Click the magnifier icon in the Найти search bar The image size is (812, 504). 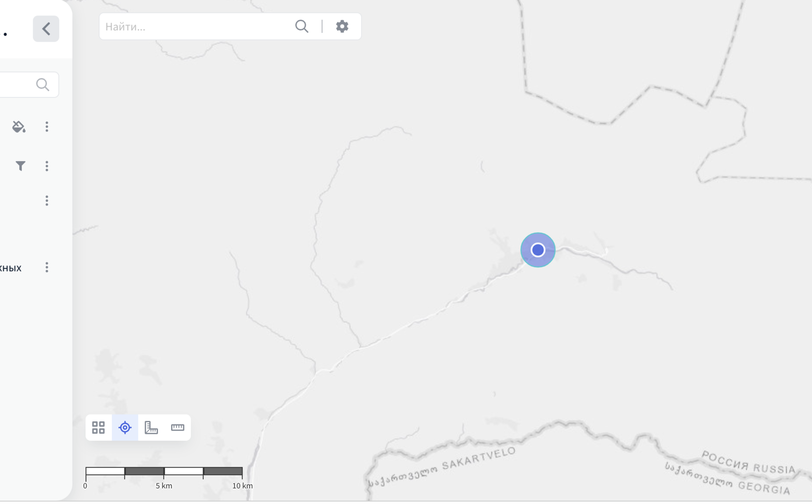pos(302,26)
